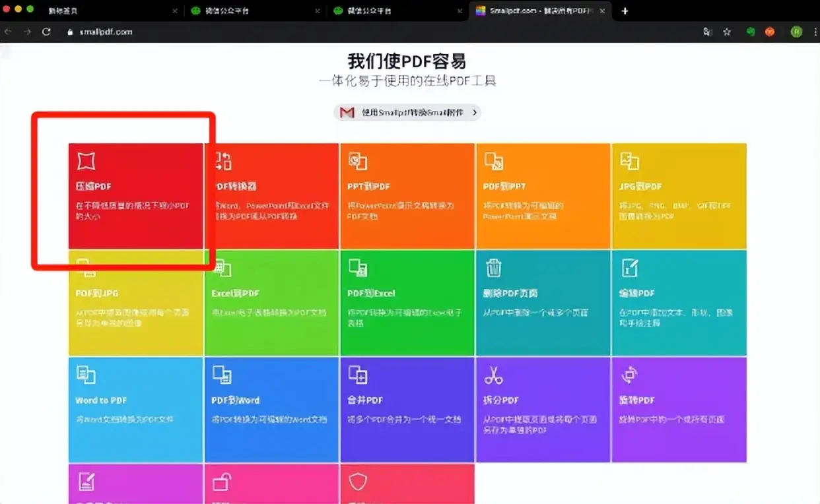Click the PDF到PPT tile icon
820x504 pixels.
(x=494, y=160)
